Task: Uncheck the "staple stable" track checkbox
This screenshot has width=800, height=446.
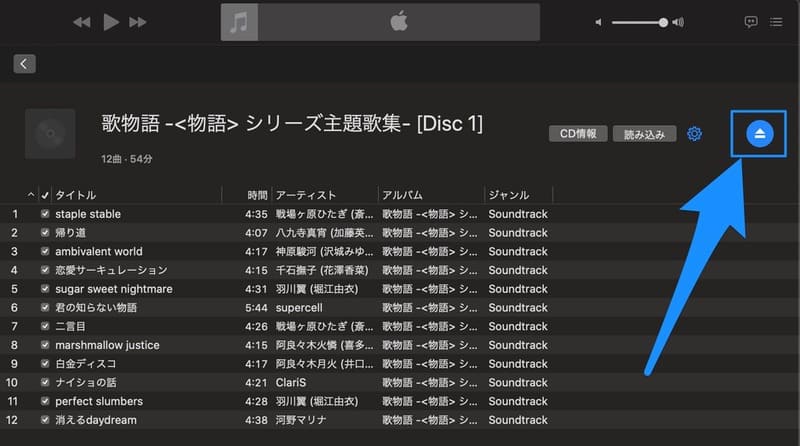Action: pyautogui.click(x=45, y=214)
